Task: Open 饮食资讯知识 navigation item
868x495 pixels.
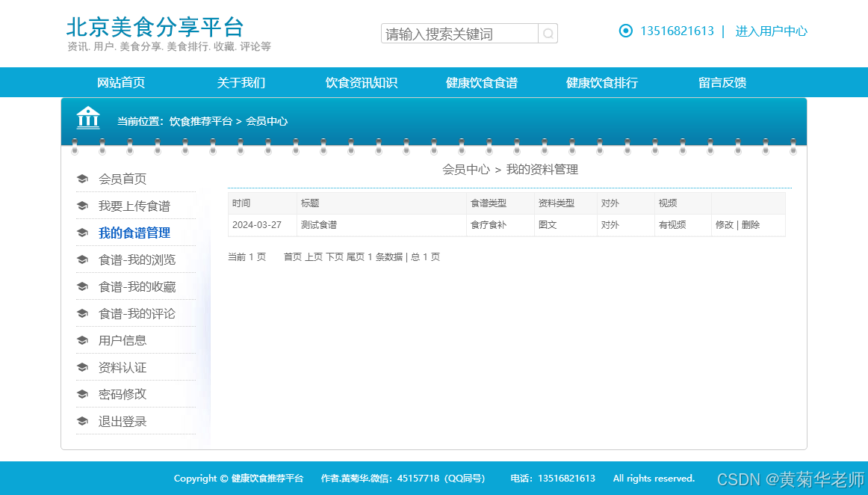Action: (x=360, y=82)
